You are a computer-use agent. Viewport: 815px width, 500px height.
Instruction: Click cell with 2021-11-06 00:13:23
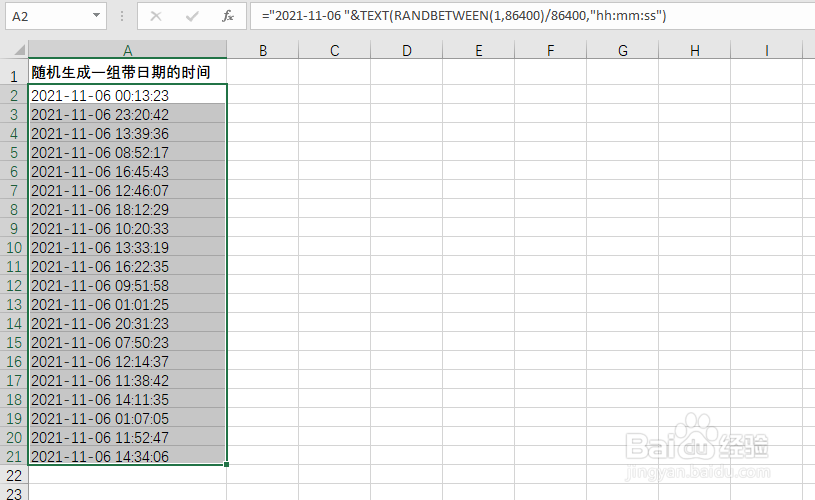point(127,95)
